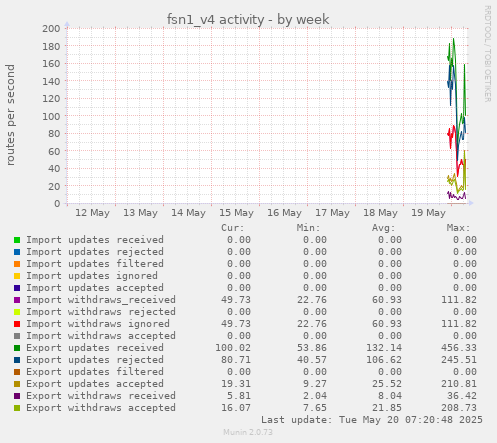The image size is (497, 443).
Task: Click the '12 May' x-axis label
Action: pyautogui.click(x=92, y=213)
